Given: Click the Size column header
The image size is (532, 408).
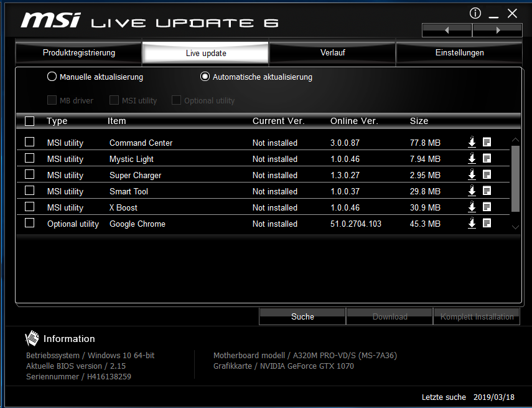Looking at the screenshot, I should tap(419, 121).
